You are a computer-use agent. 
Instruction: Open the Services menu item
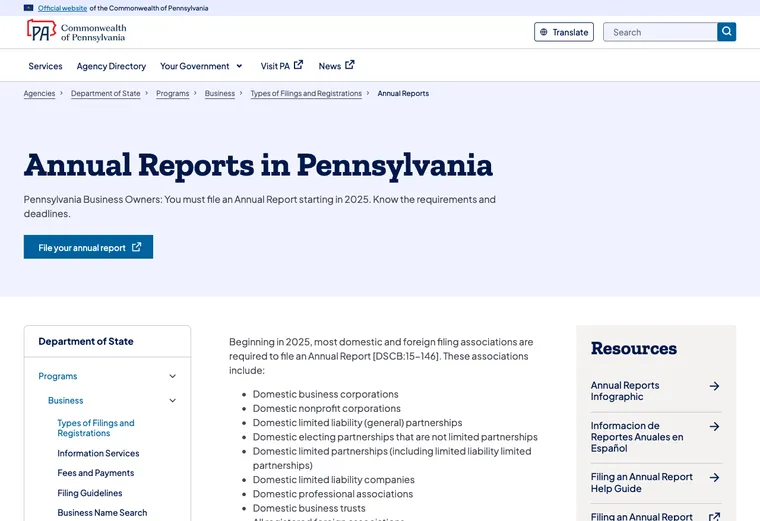(45, 66)
